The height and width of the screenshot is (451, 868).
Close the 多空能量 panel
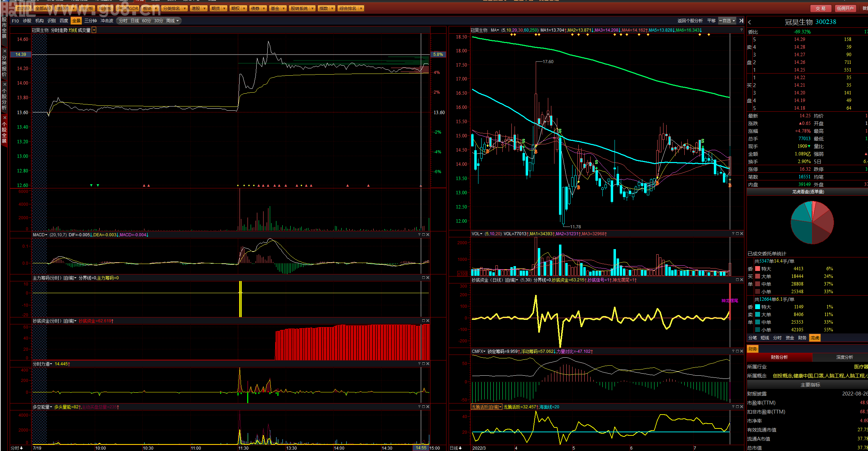click(428, 407)
